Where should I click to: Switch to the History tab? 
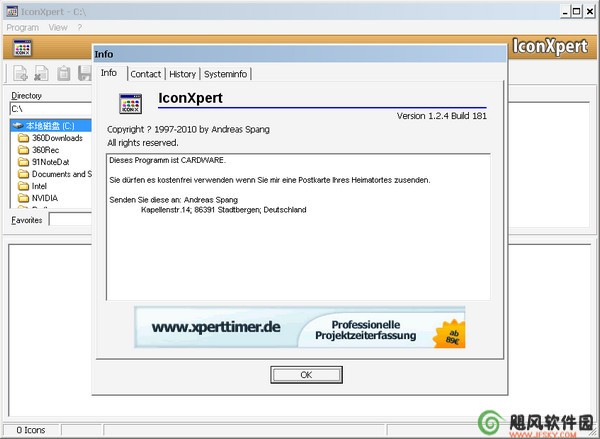click(x=182, y=74)
